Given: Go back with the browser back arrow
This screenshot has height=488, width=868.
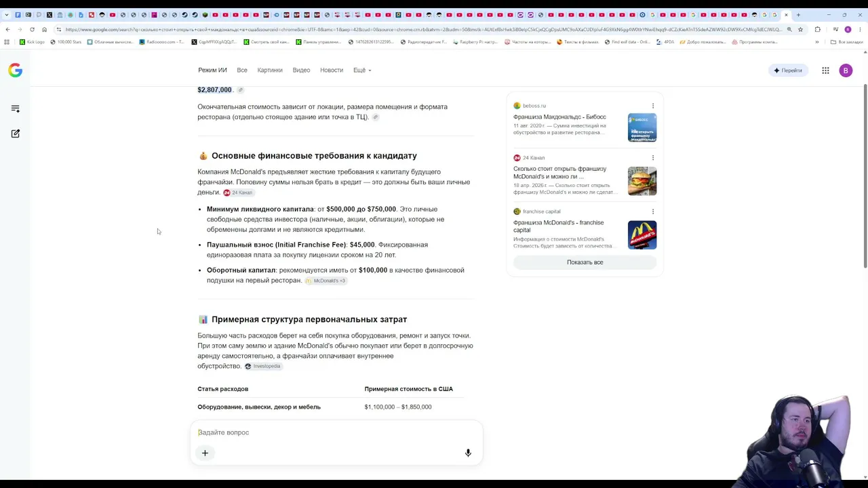Looking at the screenshot, I should [7, 29].
